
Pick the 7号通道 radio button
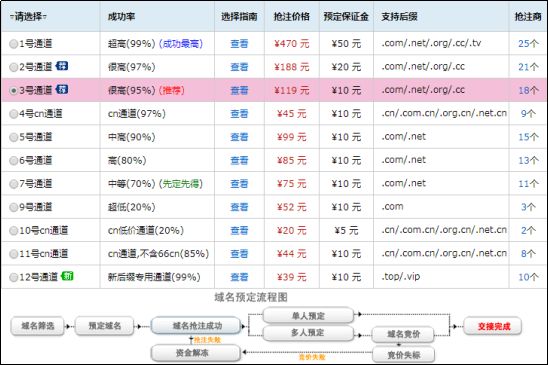point(13,184)
